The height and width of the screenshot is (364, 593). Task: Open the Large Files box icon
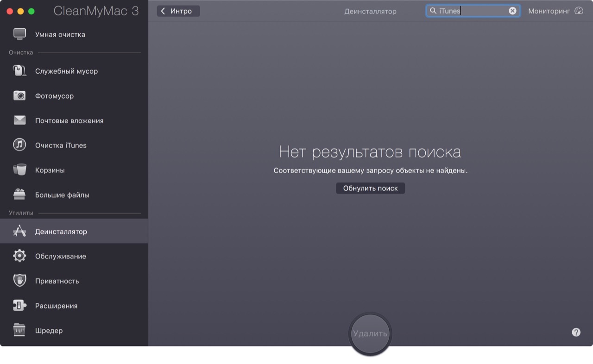19,195
